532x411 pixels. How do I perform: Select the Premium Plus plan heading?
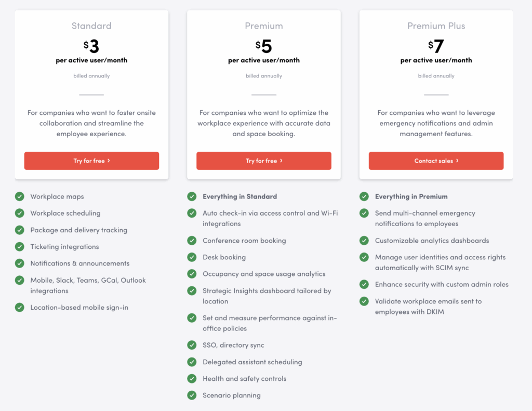[436, 26]
